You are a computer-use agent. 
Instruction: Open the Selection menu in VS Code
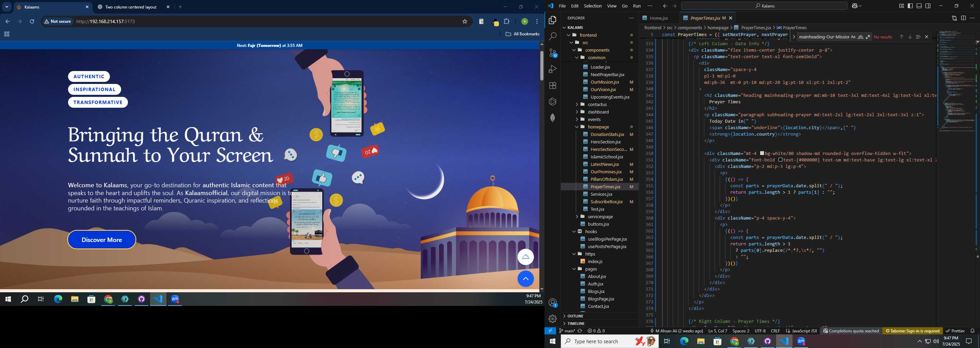click(592, 6)
